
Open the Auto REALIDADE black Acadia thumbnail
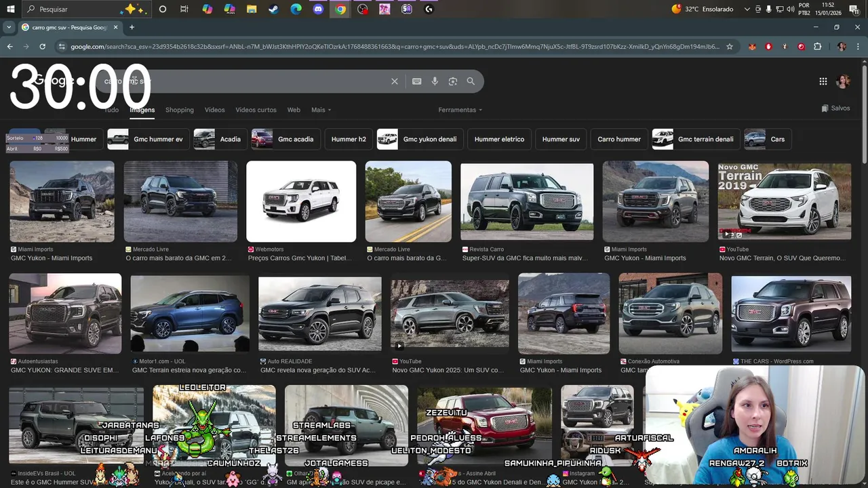click(x=319, y=313)
